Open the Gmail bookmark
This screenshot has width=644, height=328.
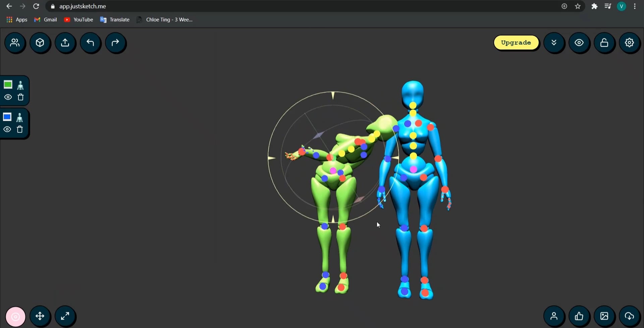pos(46,20)
